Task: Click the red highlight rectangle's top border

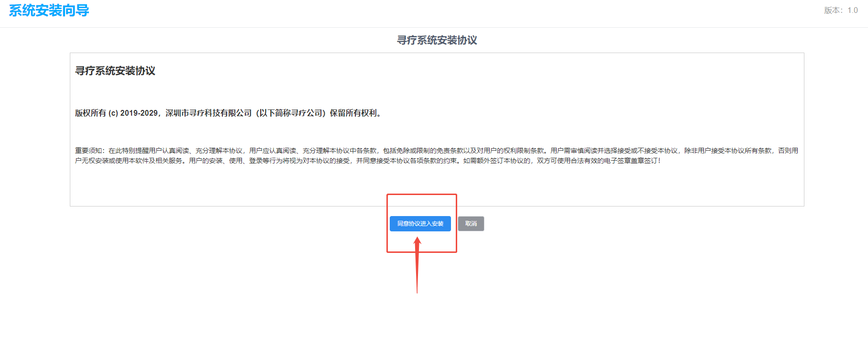Action: coord(421,195)
